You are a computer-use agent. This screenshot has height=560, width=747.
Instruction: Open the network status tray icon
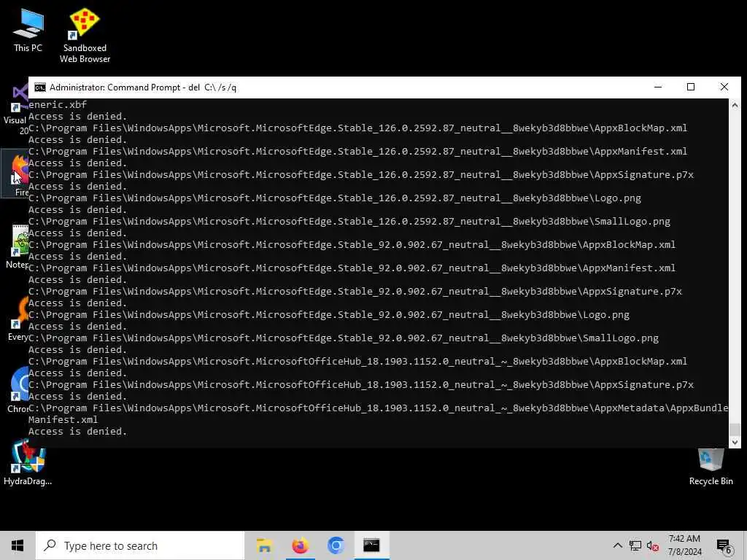[635, 545]
